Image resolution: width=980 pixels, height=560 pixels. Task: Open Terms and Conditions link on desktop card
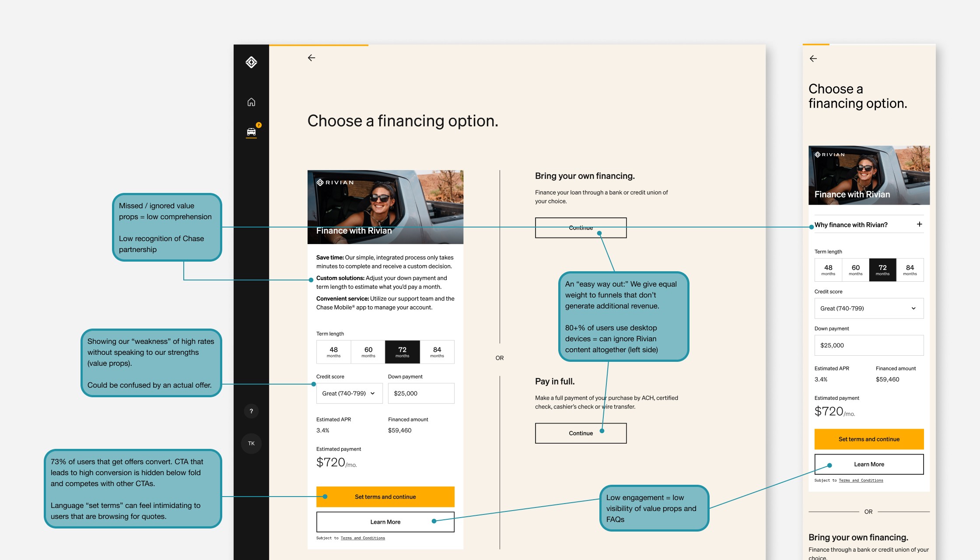click(x=363, y=538)
